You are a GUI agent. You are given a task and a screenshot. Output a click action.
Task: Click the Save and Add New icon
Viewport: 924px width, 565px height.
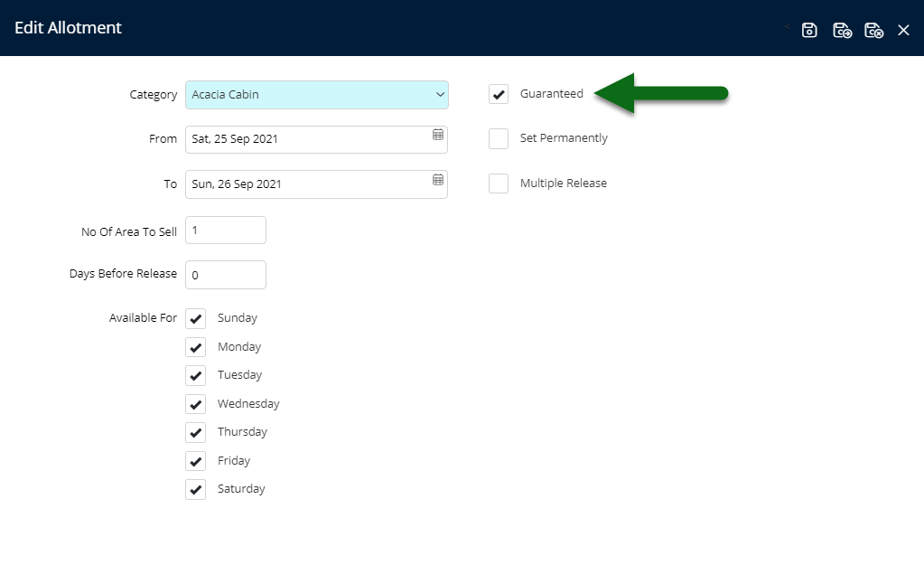click(842, 30)
